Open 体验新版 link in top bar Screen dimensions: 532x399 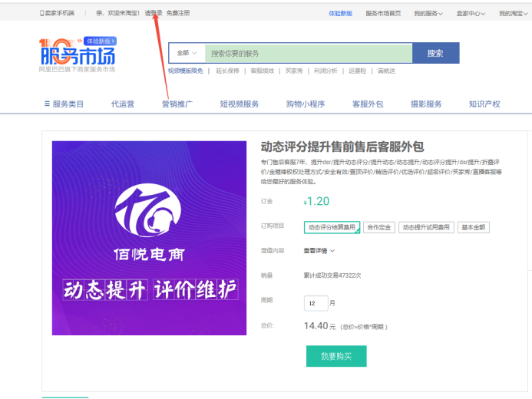[340, 13]
